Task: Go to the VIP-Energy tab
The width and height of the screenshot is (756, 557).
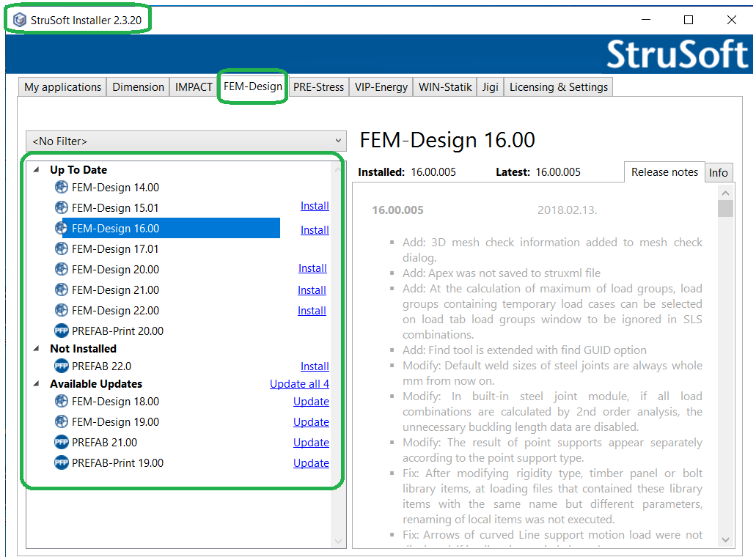Action: coord(381,87)
